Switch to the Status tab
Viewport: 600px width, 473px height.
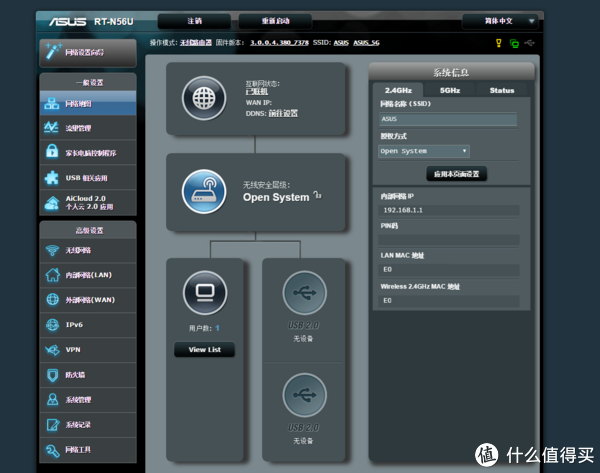coord(502,90)
